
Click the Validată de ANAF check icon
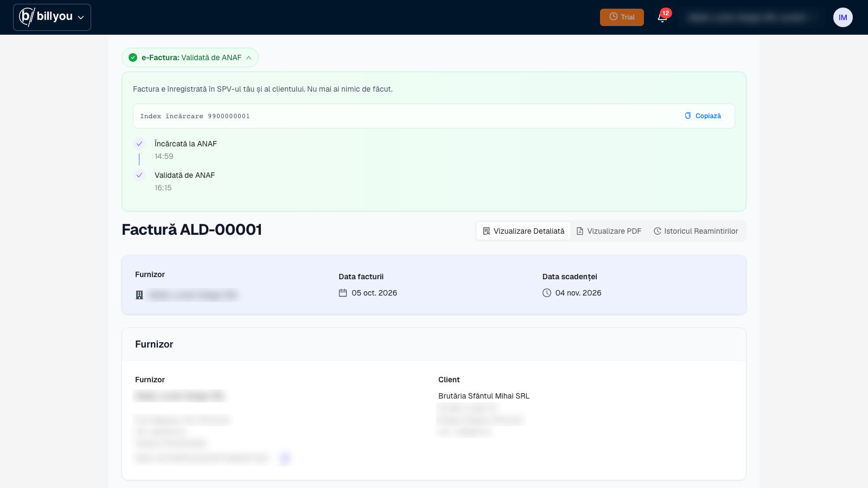(139, 175)
